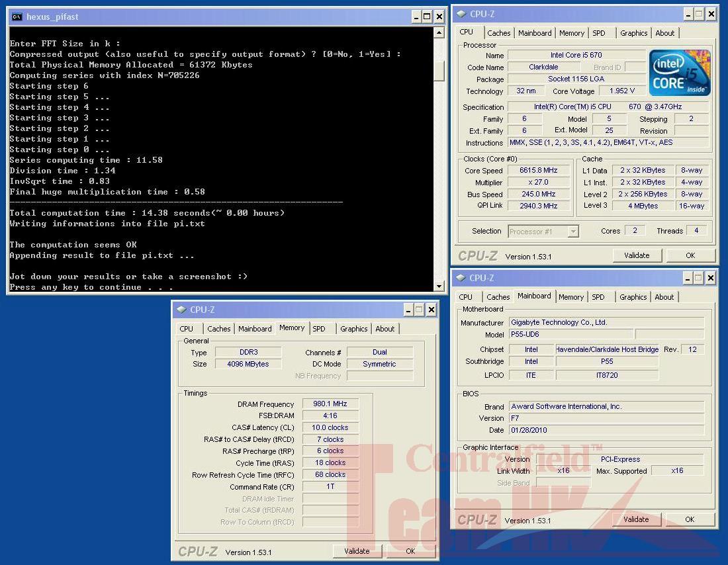Screen dimensions: 728x565
Task: Click the DRAM Frequency value 980.1 MHz
Action: click(330, 404)
